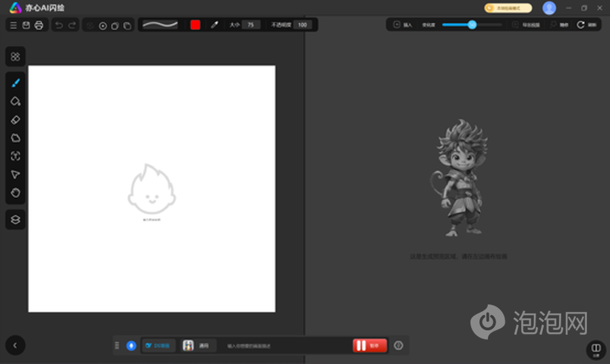Open the hamburger menu
This screenshot has height=364, width=610.
(13, 25)
